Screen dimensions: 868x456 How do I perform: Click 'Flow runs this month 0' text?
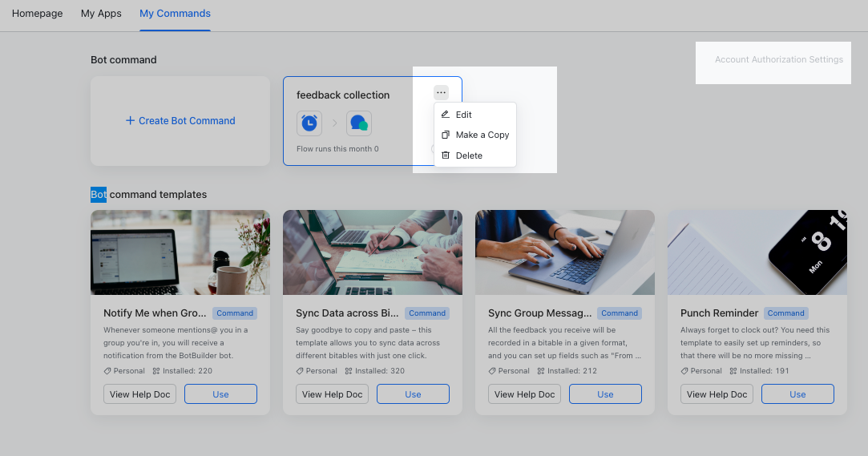pyautogui.click(x=337, y=149)
